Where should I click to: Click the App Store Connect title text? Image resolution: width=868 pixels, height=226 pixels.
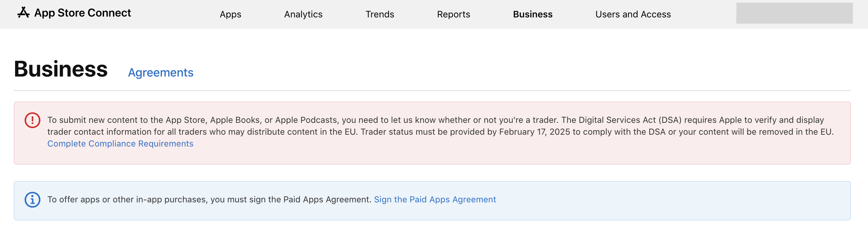click(x=82, y=13)
